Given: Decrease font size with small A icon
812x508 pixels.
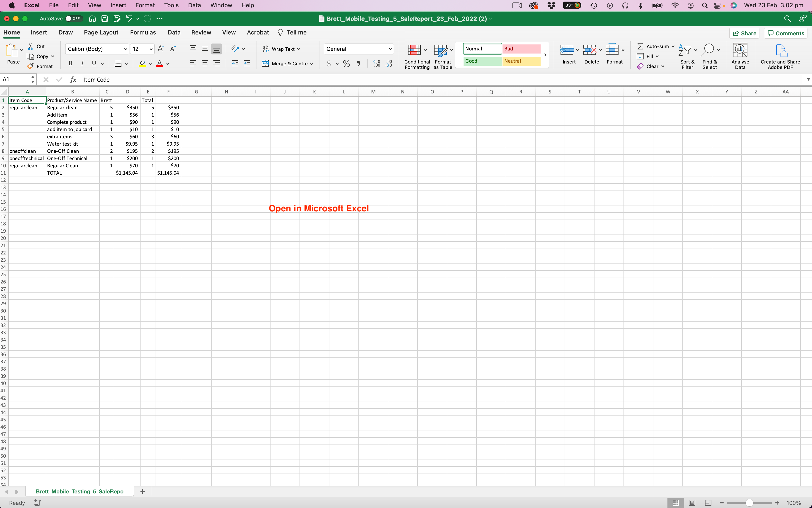Looking at the screenshot, I should 173,49.
